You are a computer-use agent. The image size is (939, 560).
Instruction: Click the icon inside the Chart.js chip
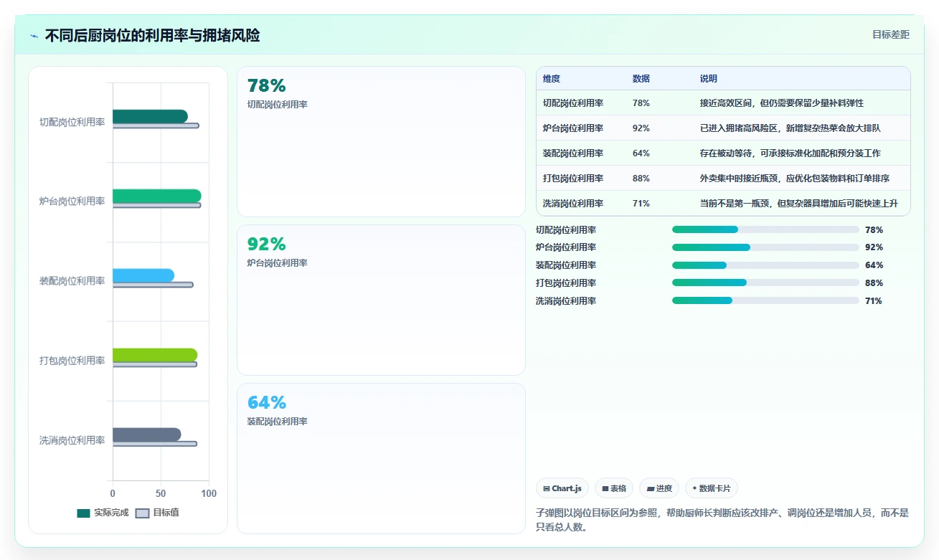547,488
